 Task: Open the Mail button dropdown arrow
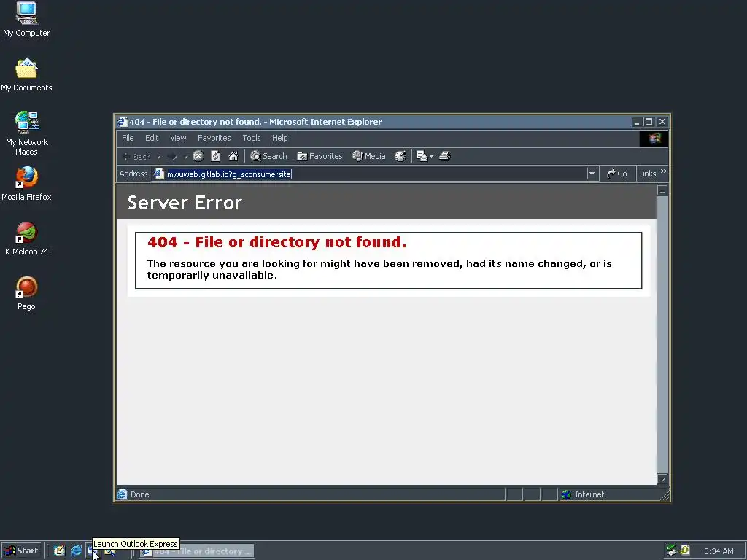(431, 156)
